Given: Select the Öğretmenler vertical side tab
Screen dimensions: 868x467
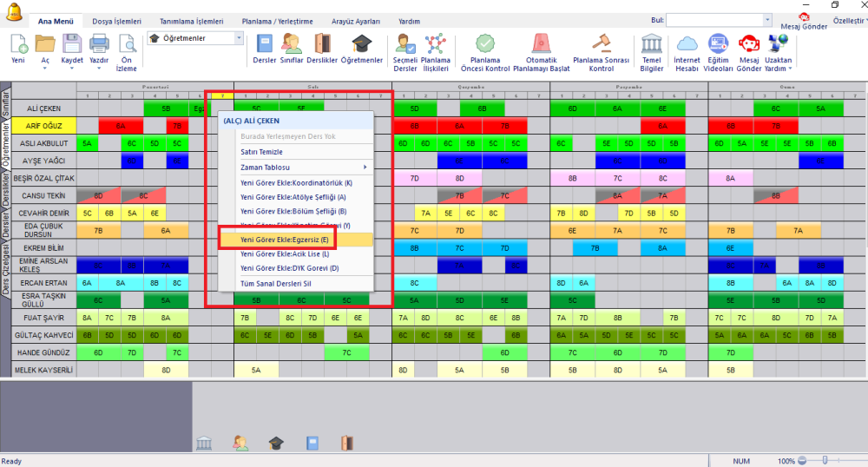Looking at the screenshot, I should 5,146.
